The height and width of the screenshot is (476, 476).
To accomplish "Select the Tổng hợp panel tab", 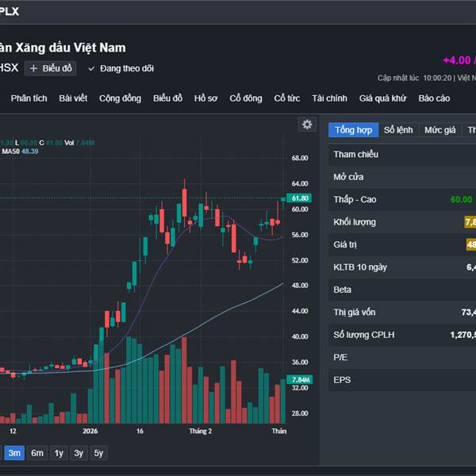I will pyautogui.click(x=353, y=130).
